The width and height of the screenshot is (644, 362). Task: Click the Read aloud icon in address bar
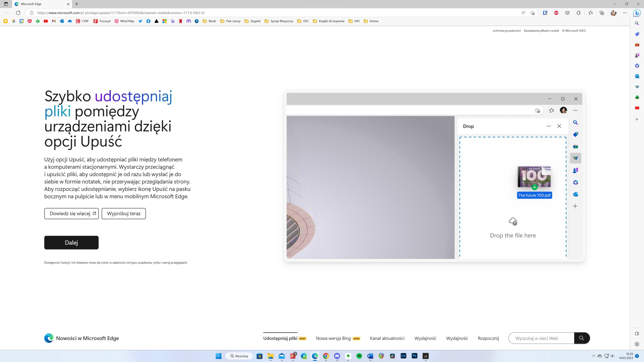pos(523,13)
